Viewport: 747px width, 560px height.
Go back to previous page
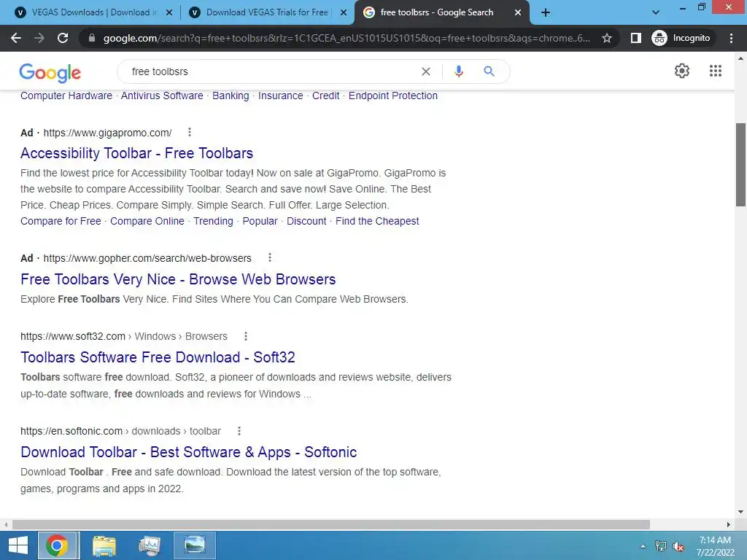(x=16, y=38)
